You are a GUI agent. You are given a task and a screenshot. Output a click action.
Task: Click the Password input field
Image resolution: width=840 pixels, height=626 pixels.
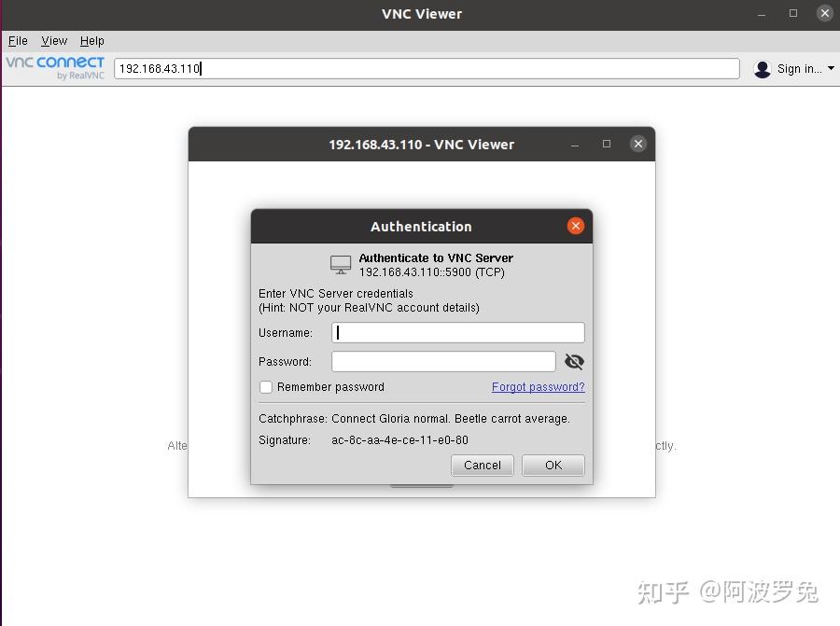click(x=443, y=361)
